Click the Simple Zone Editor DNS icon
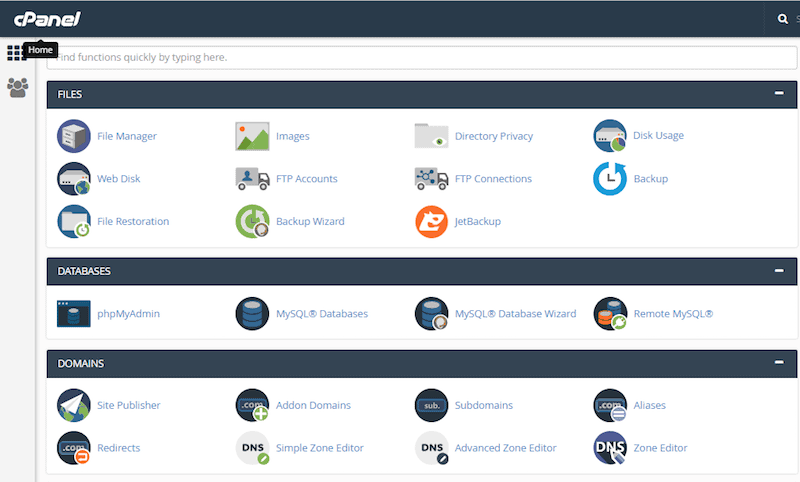The width and height of the screenshot is (800, 482). (252, 448)
